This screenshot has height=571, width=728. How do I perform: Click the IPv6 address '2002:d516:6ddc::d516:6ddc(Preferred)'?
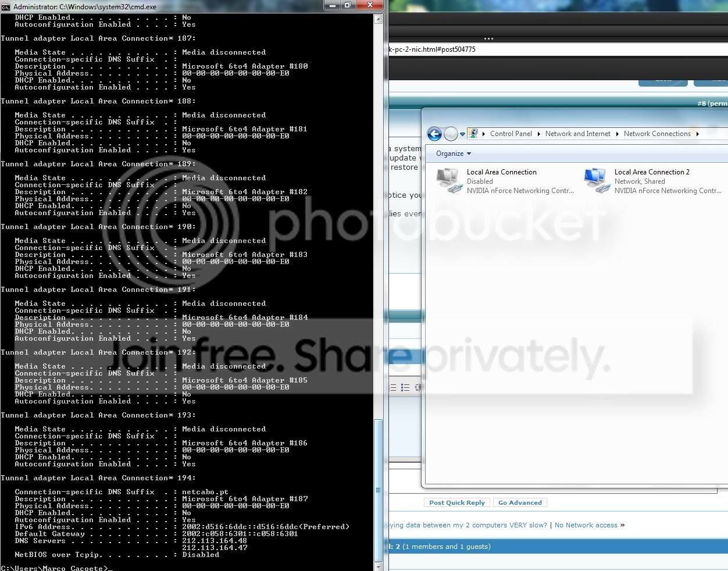pyautogui.click(x=266, y=527)
